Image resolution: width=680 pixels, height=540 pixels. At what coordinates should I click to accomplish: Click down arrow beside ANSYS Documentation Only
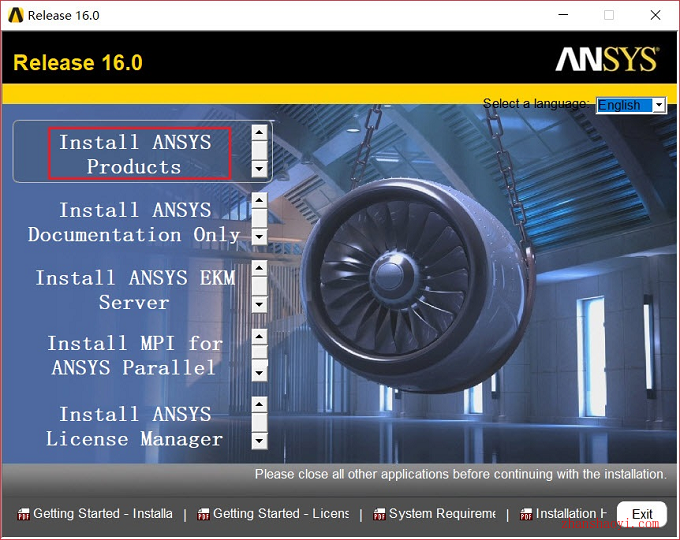point(259,237)
